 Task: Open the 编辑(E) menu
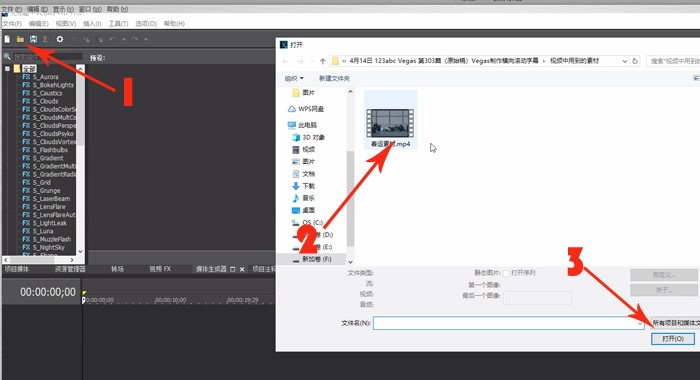click(38, 24)
